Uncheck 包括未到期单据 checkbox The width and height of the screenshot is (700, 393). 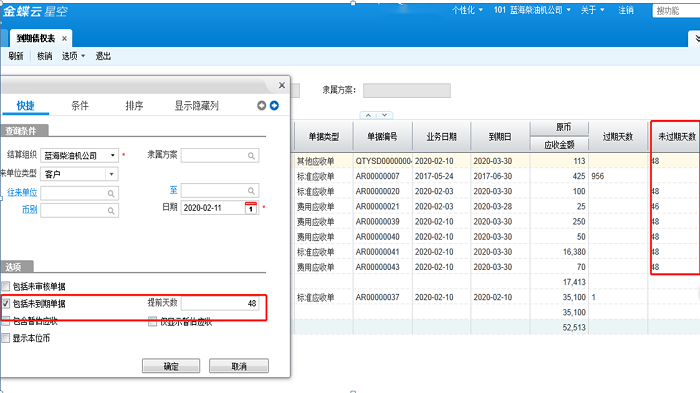pyautogui.click(x=6, y=304)
